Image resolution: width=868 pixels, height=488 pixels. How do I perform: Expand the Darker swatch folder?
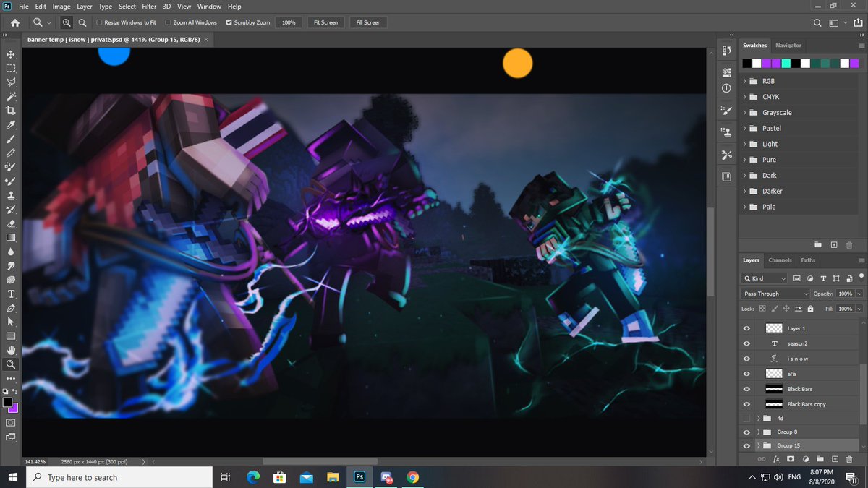(x=744, y=191)
